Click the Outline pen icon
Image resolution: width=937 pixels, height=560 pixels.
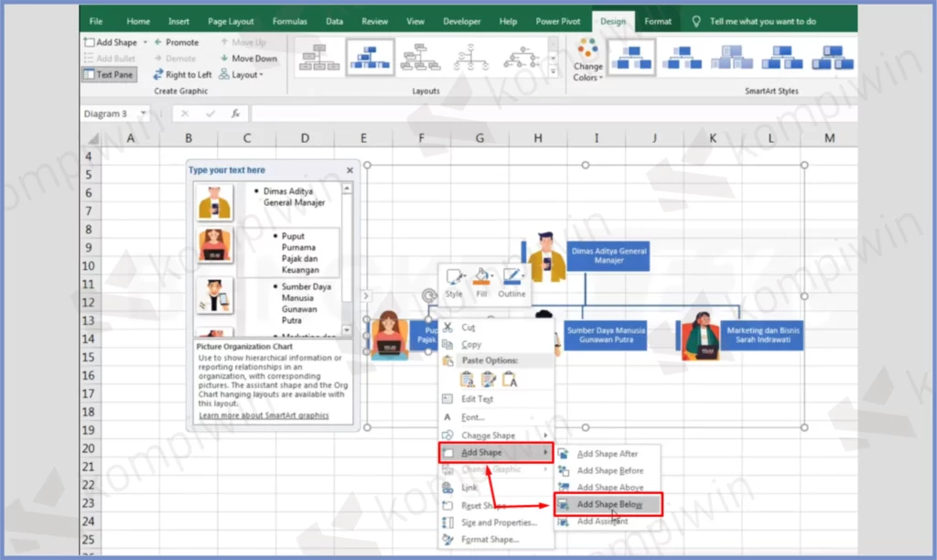coord(512,277)
